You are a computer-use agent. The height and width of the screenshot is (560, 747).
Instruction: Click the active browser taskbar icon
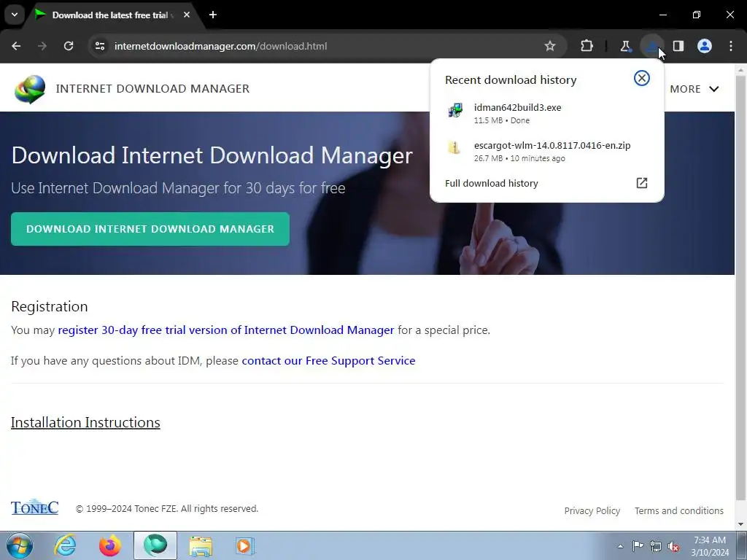155,545
